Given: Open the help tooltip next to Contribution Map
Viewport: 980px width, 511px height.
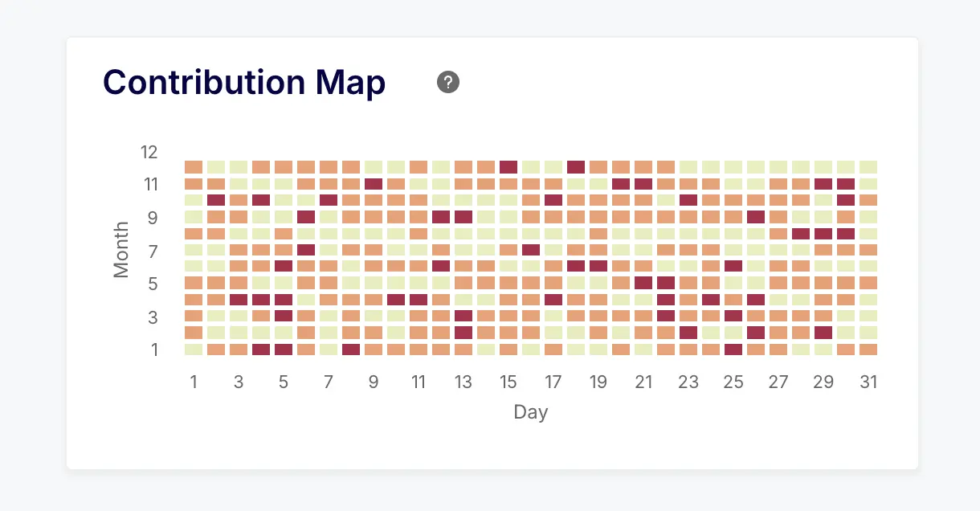Looking at the screenshot, I should [x=447, y=82].
